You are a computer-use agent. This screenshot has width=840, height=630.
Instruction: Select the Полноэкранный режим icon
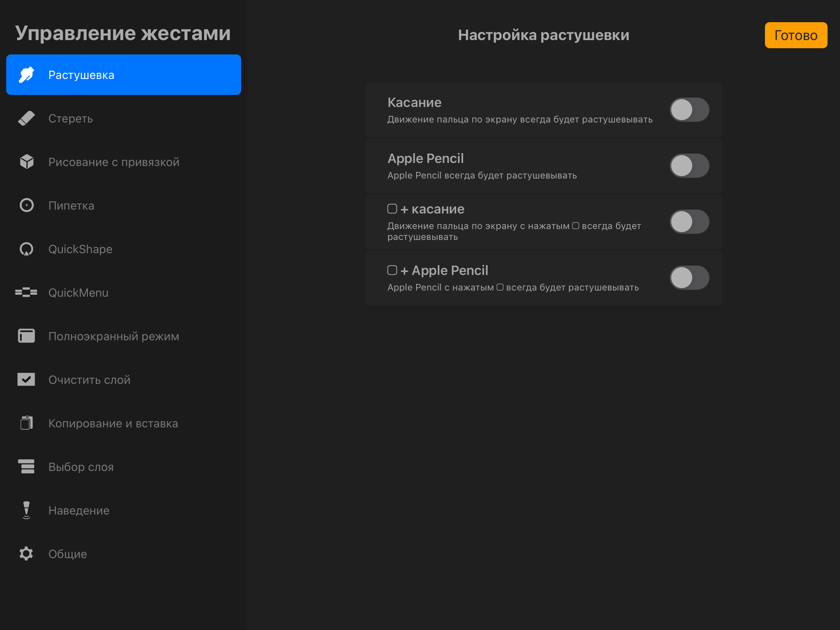[26, 336]
